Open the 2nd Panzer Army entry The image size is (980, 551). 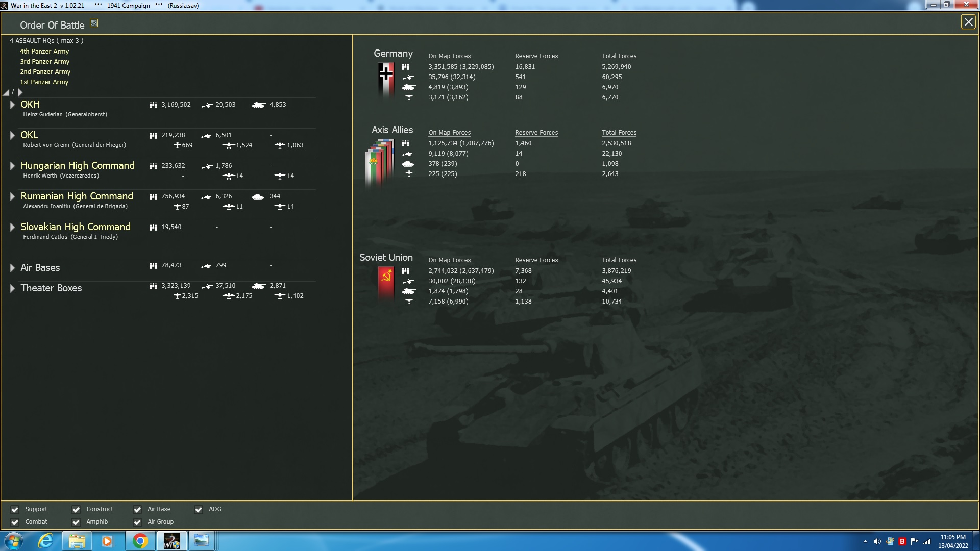(45, 72)
